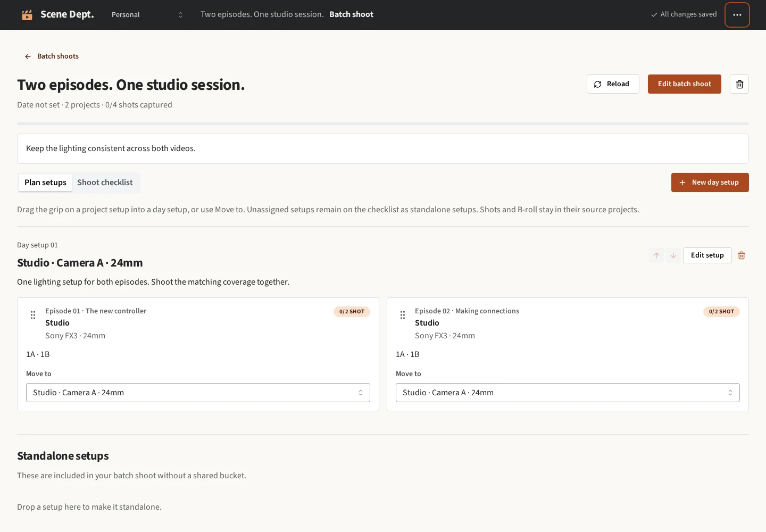Click the 'Day setup 01' label
The image size is (766, 532).
pos(37,245)
